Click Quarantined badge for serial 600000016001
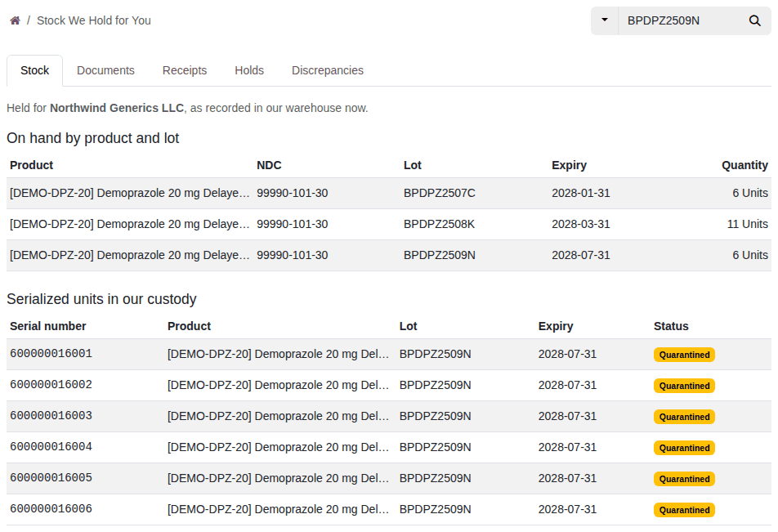 (684, 355)
